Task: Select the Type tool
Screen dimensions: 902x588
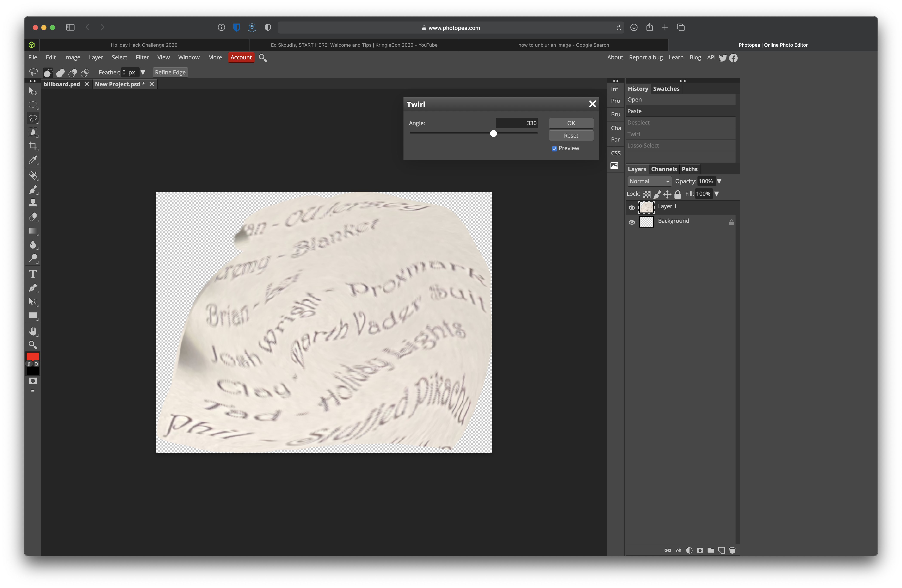Action: coord(33,274)
